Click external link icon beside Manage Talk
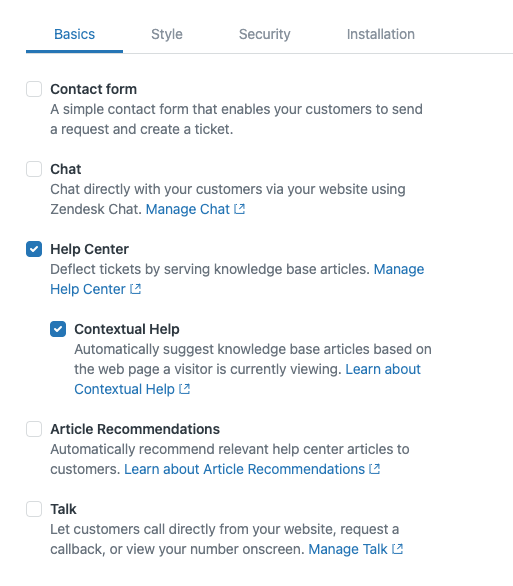The height and width of the screenshot is (586, 513). (x=398, y=549)
